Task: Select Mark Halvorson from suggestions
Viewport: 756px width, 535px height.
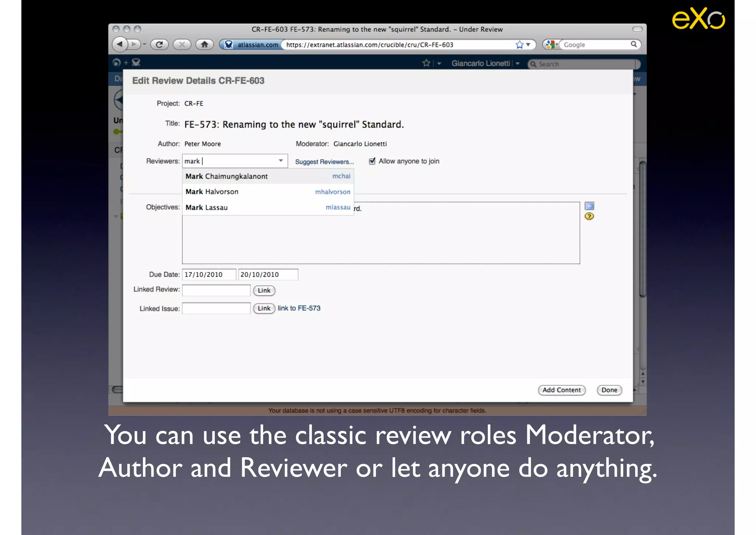Action: 268,192
